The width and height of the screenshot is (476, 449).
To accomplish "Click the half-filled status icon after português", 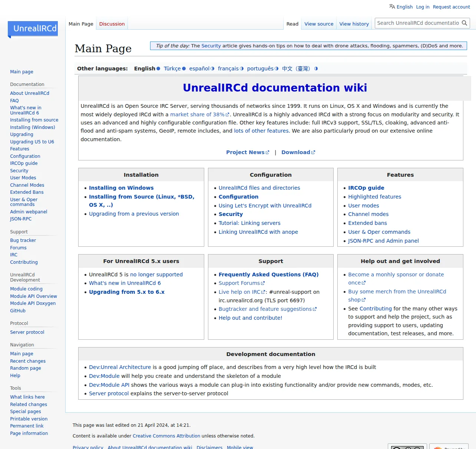I will pyautogui.click(x=277, y=69).
